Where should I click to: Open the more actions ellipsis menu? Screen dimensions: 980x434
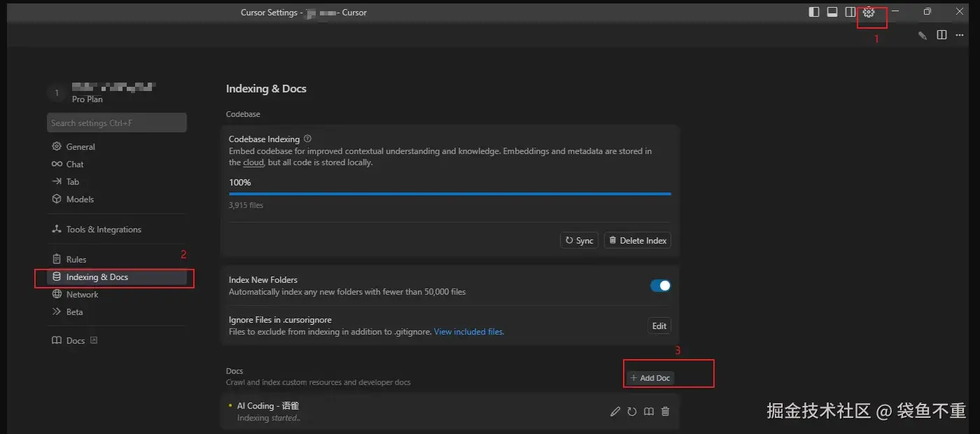click(x=960, y=35)
